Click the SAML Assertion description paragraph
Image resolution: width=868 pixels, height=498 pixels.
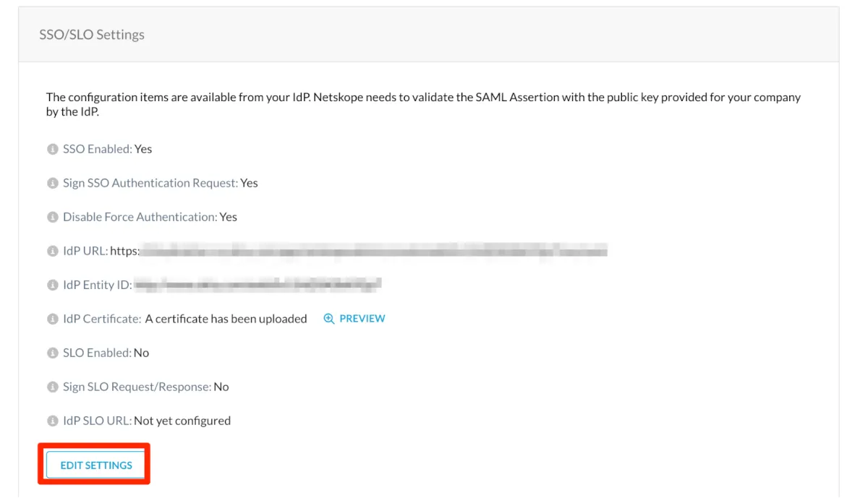tap(423, 104)
